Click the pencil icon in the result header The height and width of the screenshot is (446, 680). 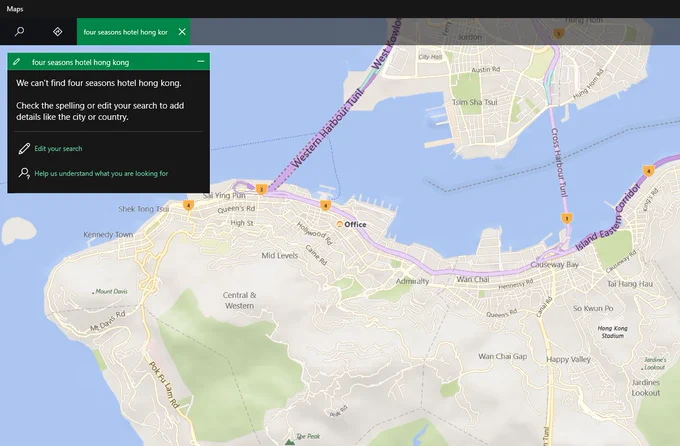[x=17, y=62]
